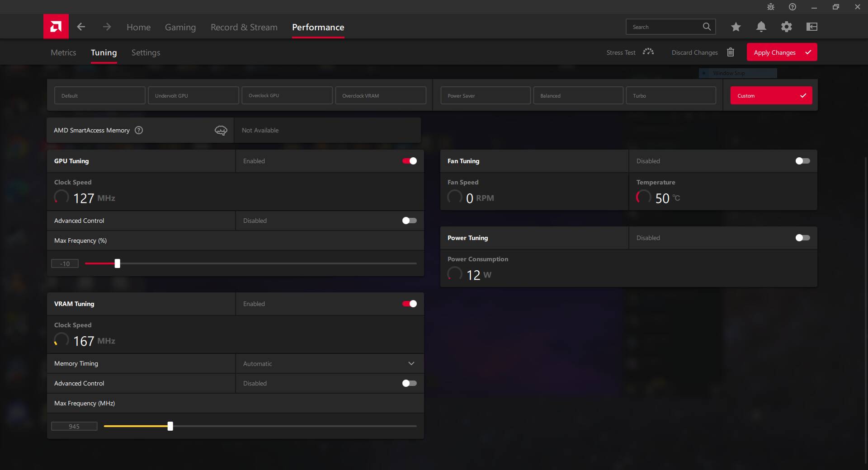Screen dimensions: 868x470
Task: Open the Gaming menu tab
Action: click(x=180, y=27)
